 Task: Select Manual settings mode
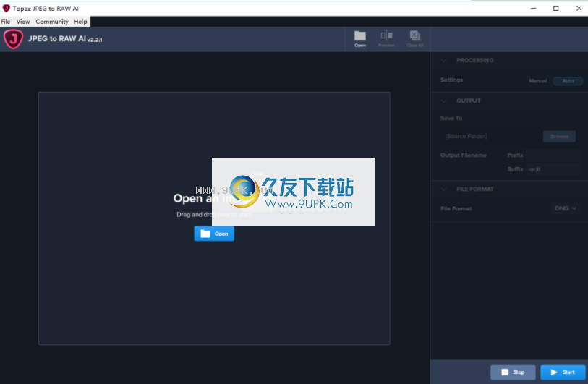coord(538,81)
